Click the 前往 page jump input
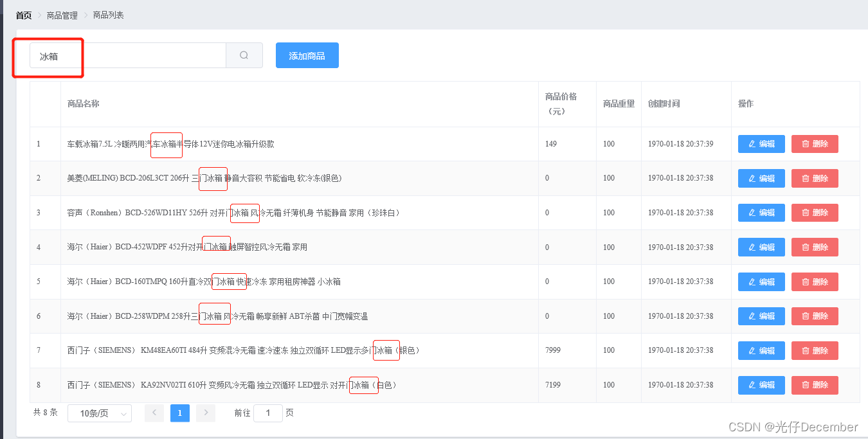This screenshot has height=439, width=868. (x=268, y=413)
